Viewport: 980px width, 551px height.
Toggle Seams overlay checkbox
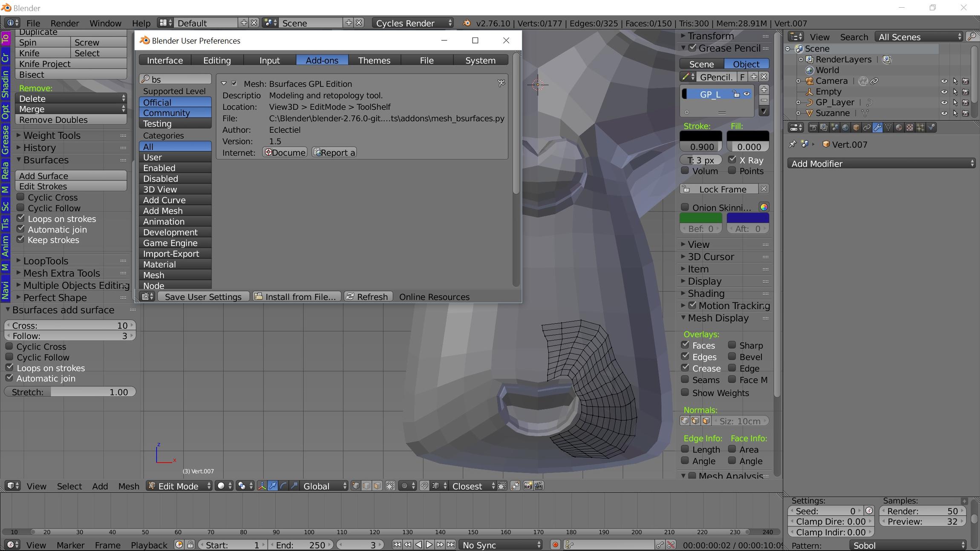point(685,379)
